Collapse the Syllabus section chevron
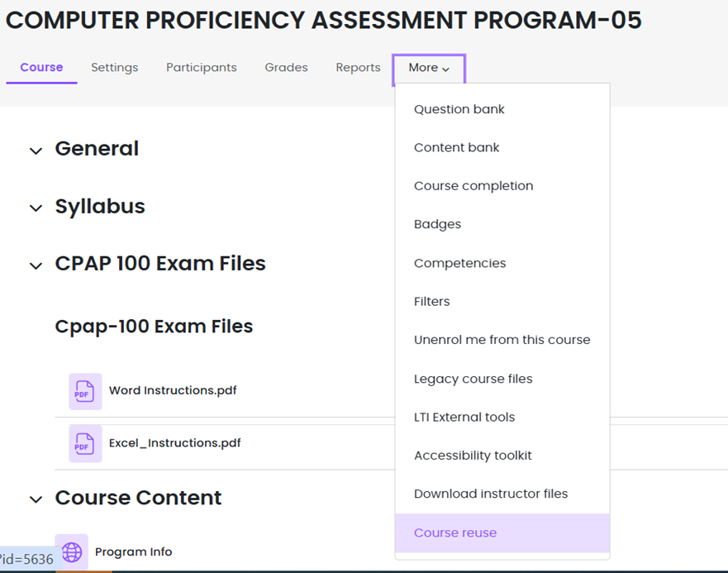The image size is (728, 573). coord(36,208)
